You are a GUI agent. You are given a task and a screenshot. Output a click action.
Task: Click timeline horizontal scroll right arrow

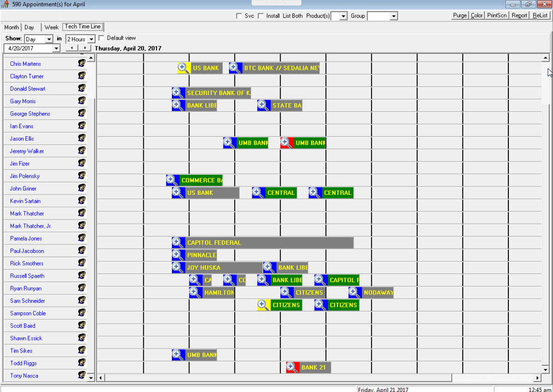pos(537,378)
